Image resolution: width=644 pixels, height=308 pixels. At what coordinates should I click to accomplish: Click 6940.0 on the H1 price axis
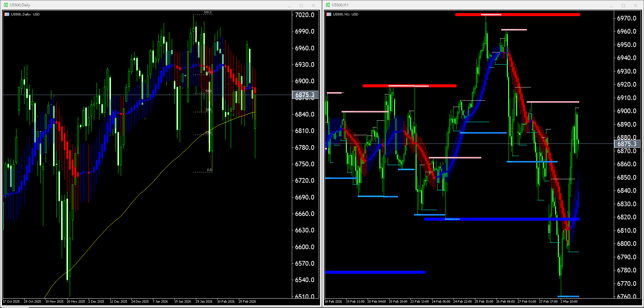tap(627, 58)
